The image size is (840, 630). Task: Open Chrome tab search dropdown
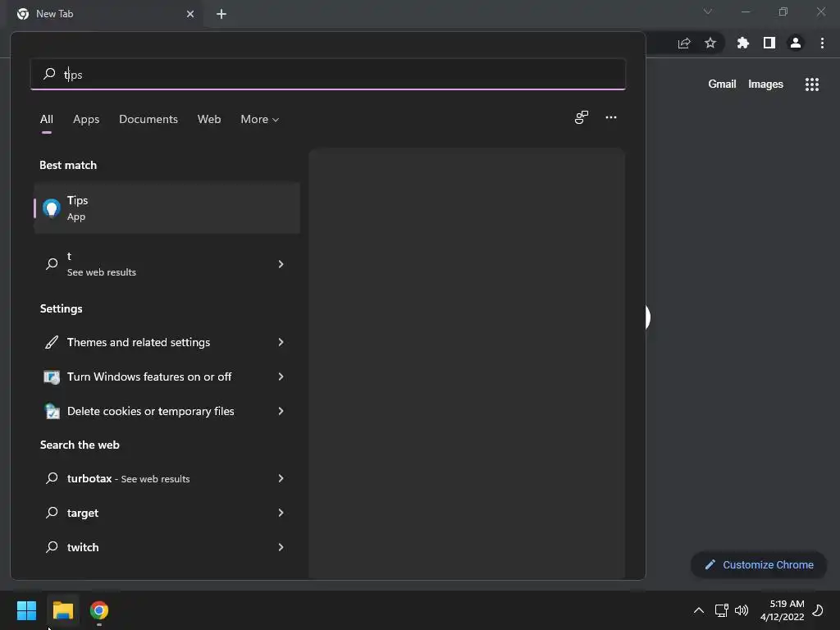click(708, 11)
